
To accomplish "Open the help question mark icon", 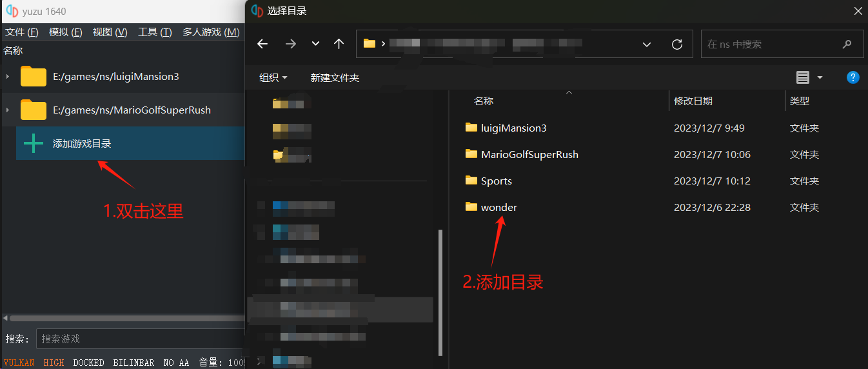I will [853, 77].
